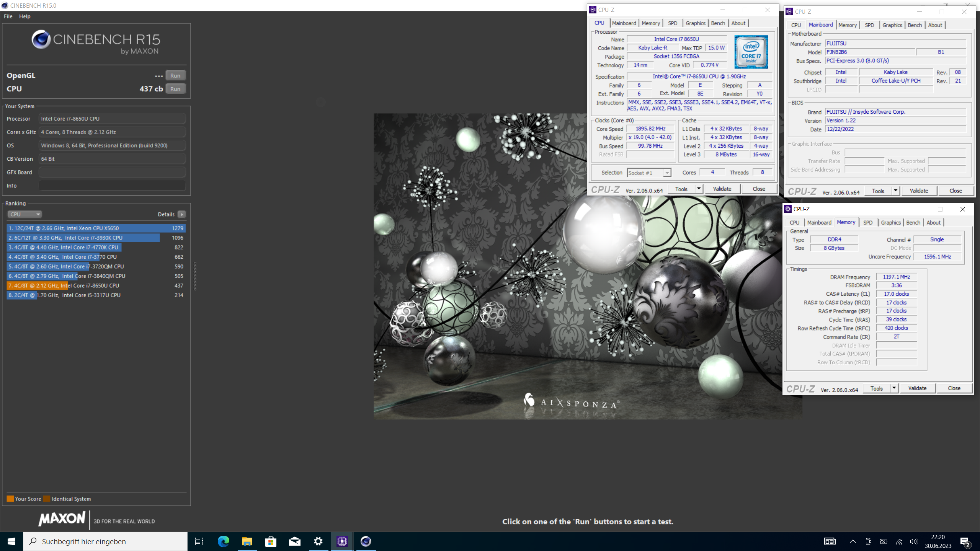Switch to Cinebench taskbar icon

pyautogui.click(x=366, y=541)
